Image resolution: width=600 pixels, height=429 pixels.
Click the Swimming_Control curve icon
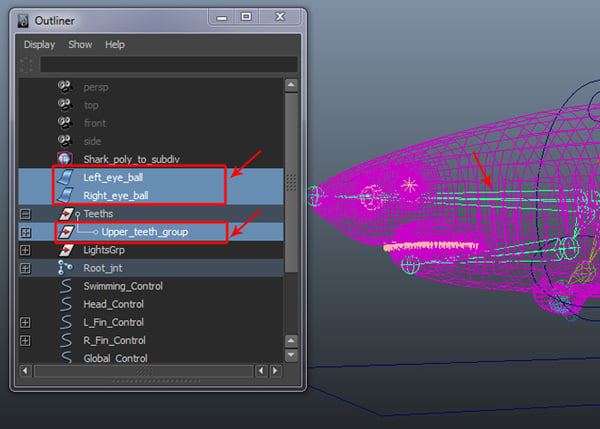pyautogui.click(x=66, y=286)
